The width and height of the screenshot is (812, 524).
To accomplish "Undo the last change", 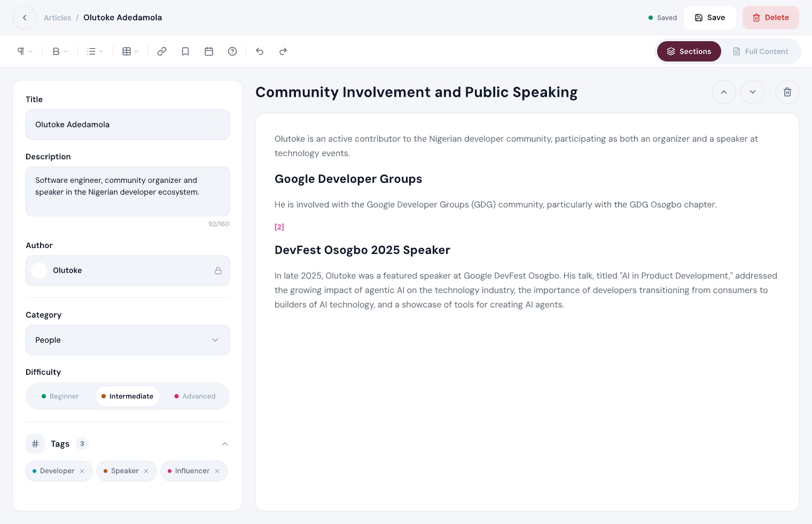I will pos(260,51).
